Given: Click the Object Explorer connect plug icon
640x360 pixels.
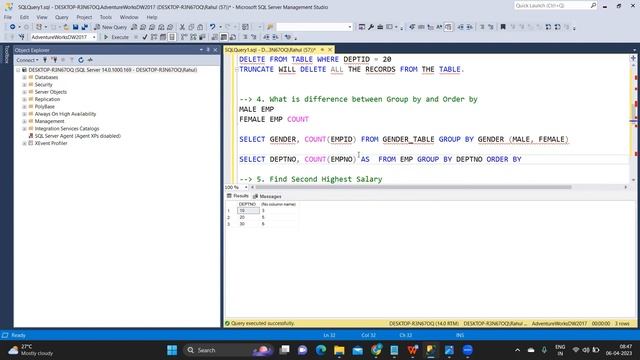Looking at the screenshot, I should [x=45, y=60].
